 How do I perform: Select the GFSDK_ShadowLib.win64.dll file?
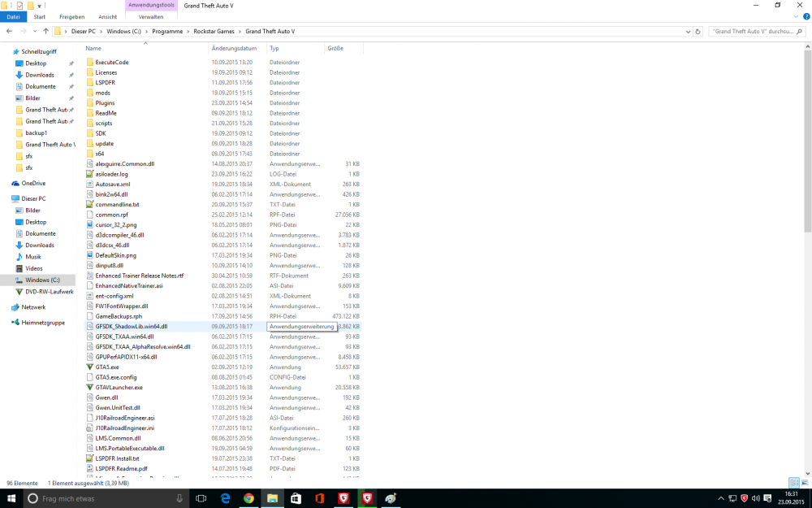coord(131,327)
